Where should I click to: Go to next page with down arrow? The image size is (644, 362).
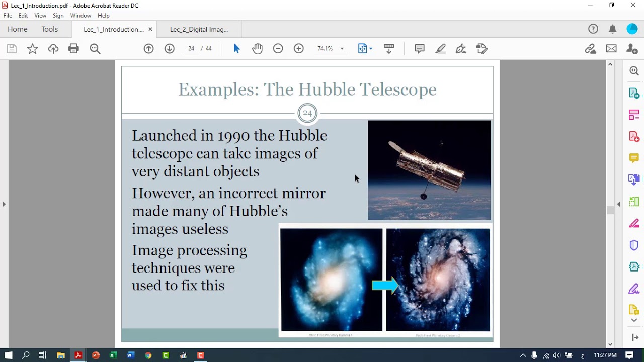pos(170,49)
